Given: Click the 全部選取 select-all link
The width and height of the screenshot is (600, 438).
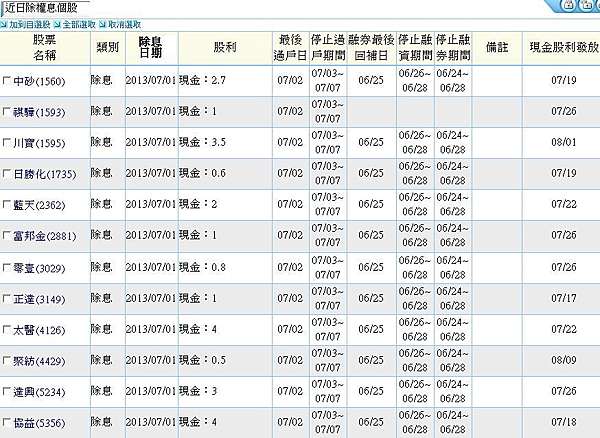Looking at the screenshot, I should [x=79, y=24].
